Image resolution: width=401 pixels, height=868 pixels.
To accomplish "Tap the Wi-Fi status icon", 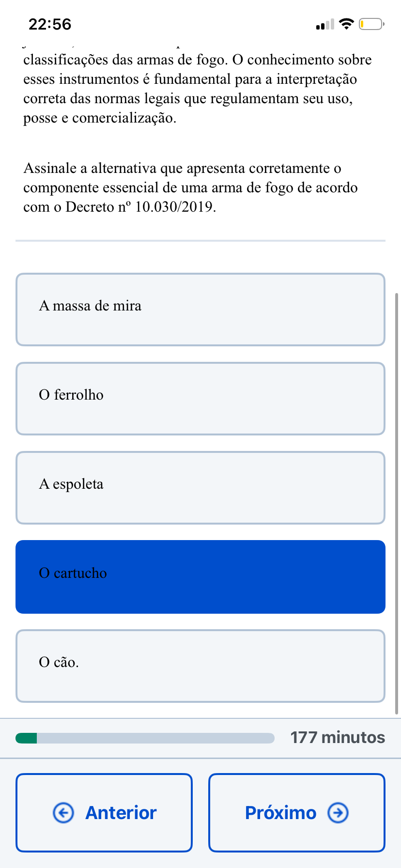I will pos(346,24).
